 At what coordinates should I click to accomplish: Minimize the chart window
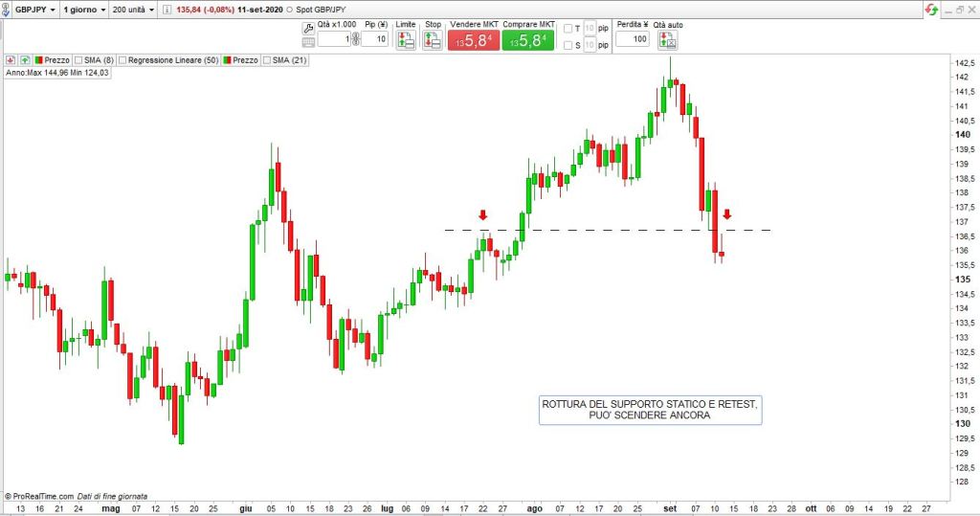[948, 10]
